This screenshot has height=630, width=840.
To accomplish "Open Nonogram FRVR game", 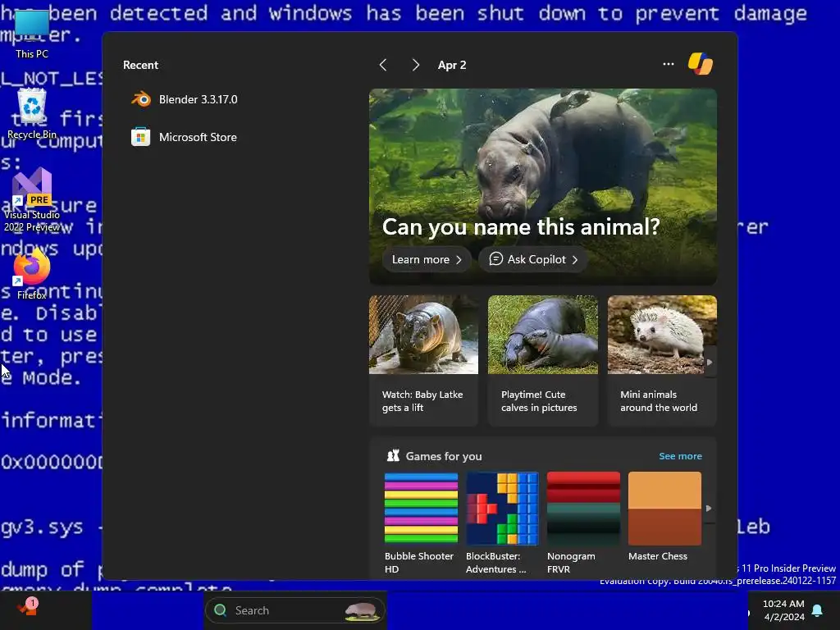I will (583, 523).
